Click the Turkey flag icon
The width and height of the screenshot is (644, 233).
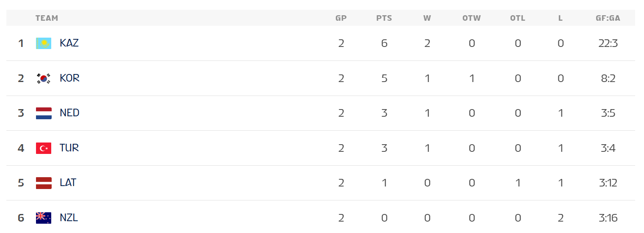(x=44, y=148)
